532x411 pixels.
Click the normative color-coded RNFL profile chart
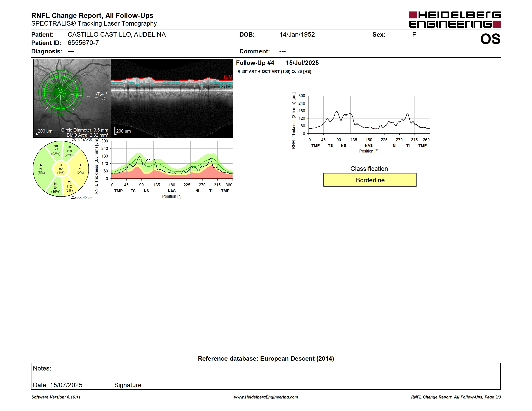click(163, 168)
